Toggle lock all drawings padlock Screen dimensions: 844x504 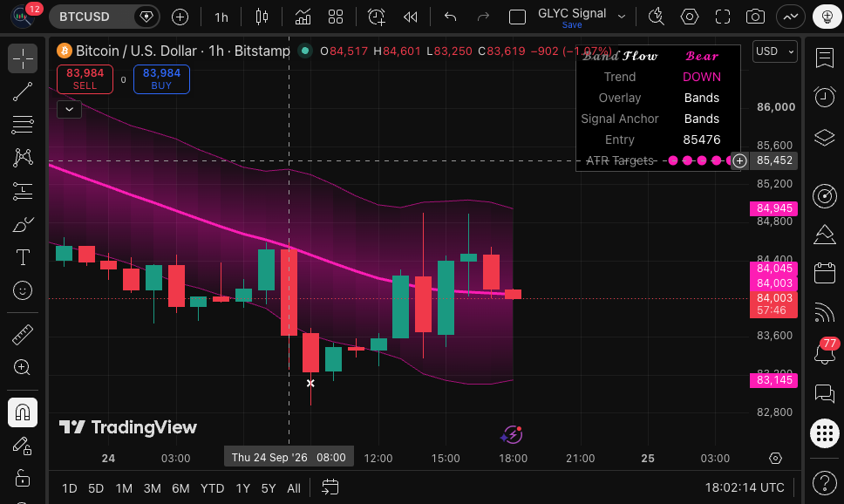[x=23, y=478]
